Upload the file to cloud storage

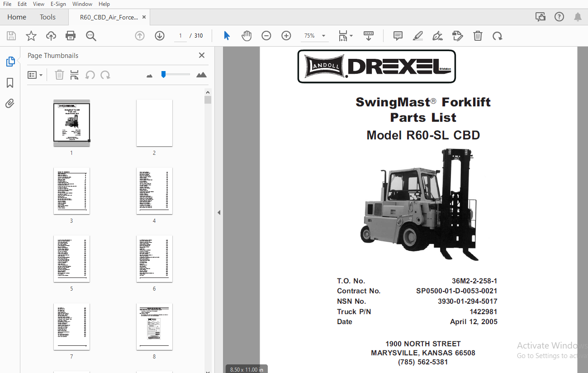[x=51, y=36]
